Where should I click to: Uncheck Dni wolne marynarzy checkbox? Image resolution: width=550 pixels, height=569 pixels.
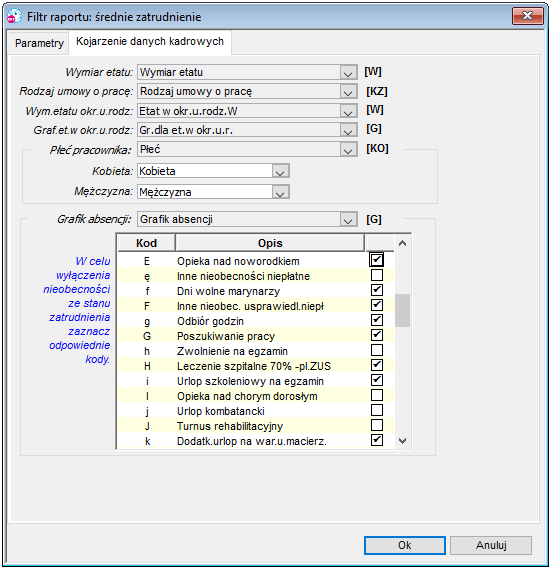coord(377,290)
